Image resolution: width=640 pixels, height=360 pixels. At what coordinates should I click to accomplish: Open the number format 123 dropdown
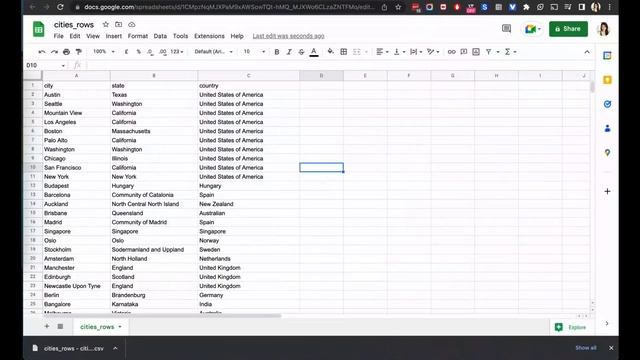tap(177, 52)
